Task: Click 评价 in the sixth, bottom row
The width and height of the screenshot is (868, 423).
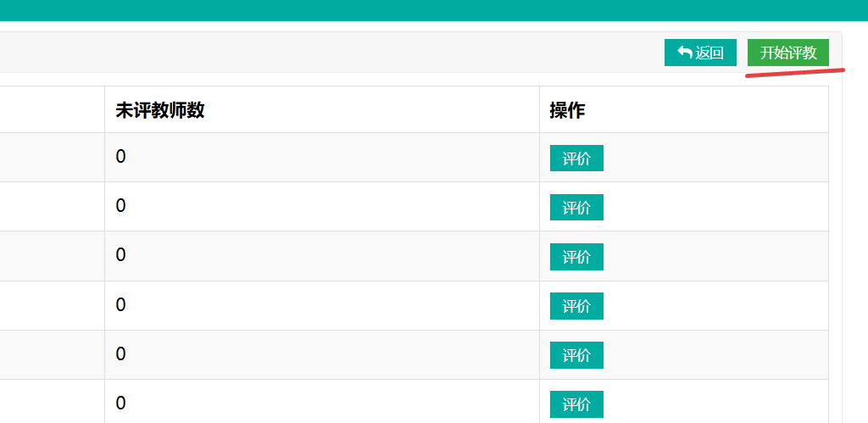Action: point(576,404)
